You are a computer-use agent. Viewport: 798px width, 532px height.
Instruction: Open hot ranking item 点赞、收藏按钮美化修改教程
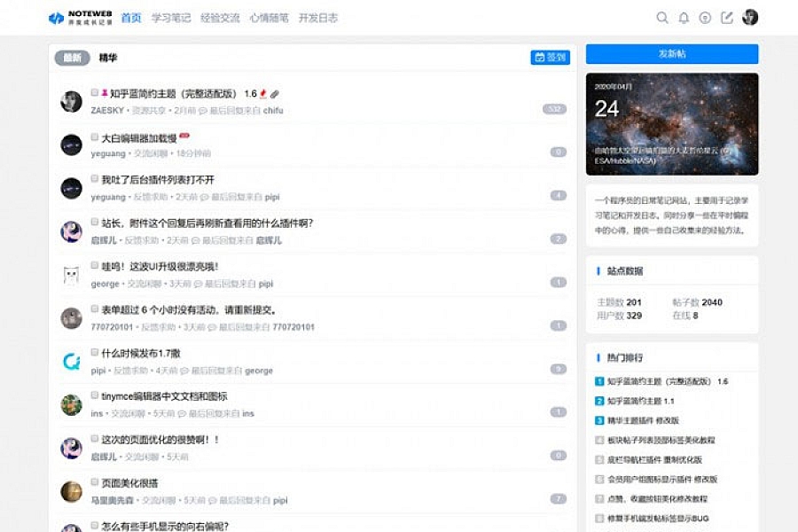658,499
